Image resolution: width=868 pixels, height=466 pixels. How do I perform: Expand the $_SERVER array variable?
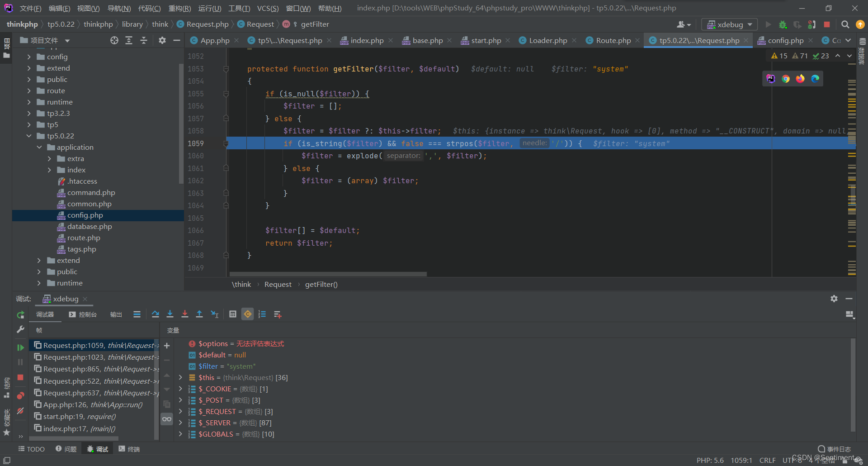coord(180,423)
